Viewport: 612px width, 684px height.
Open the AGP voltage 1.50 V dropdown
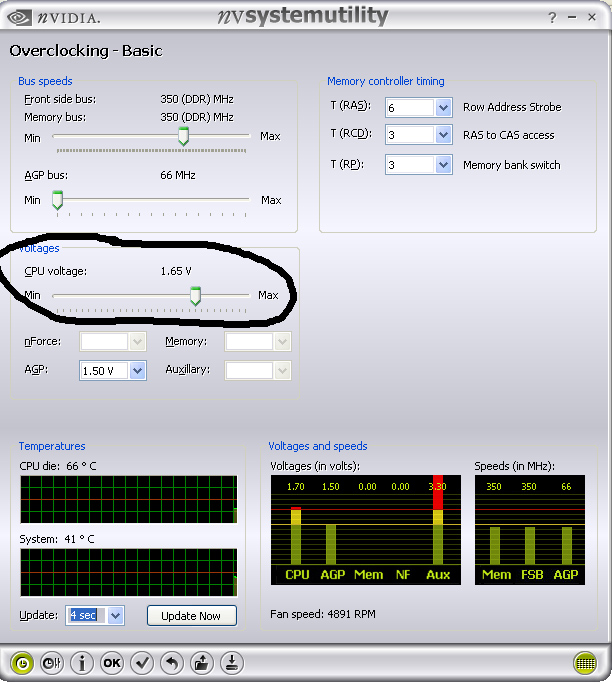point(137,371)
